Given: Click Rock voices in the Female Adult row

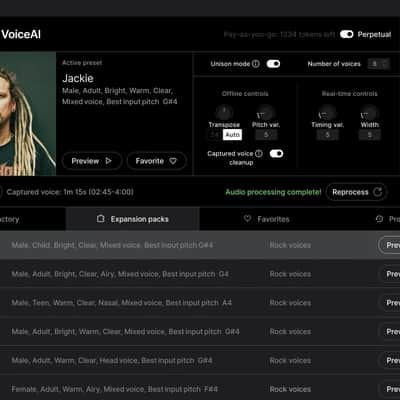Looking at the screenshot, I should pos(290,389).
